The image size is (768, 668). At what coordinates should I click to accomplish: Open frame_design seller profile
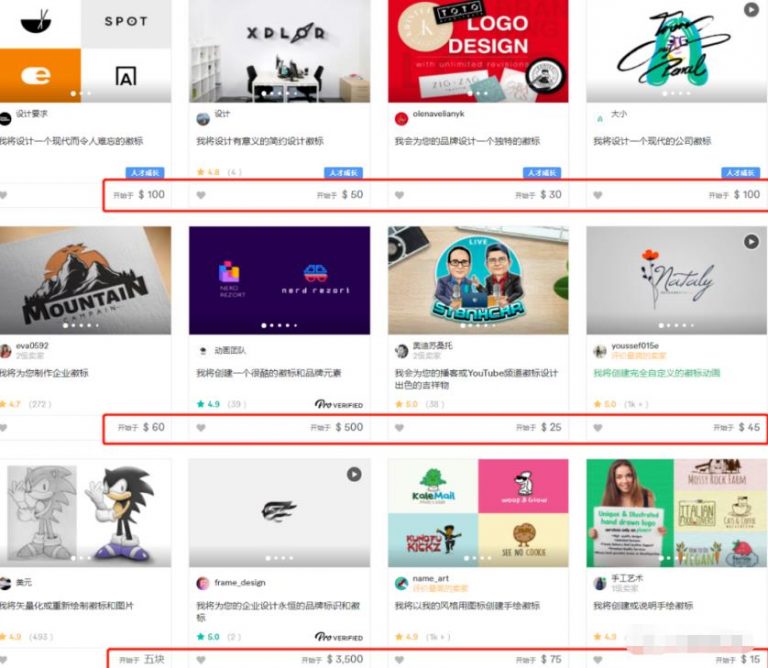(240, 583)
